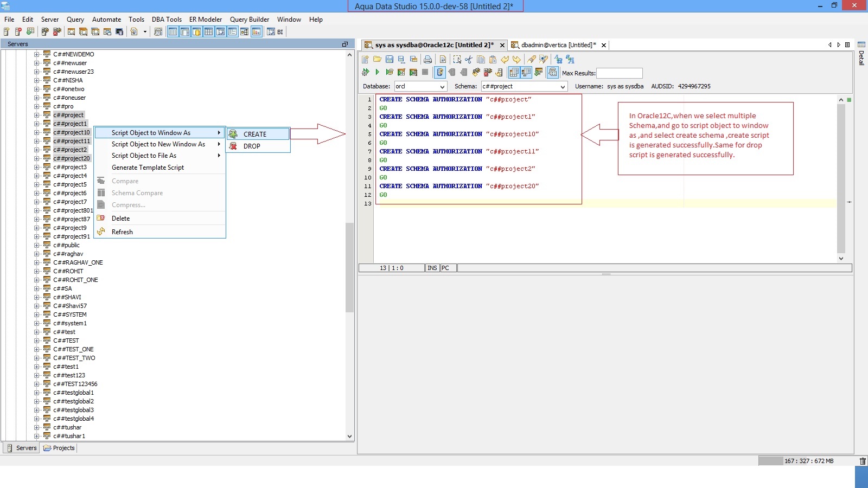Click the Undo arrow icon
Image resolution: width=868 pixels, height=488 pixels.
pyautogui.click(x=505, y=60)
